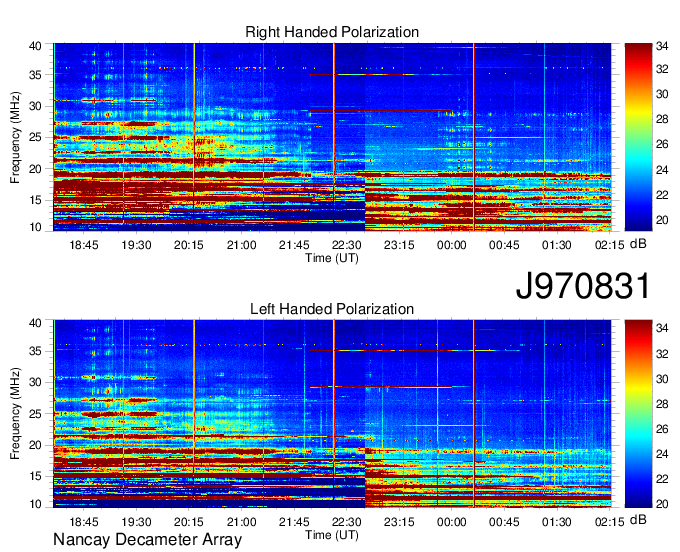Screen dimensions: 680x552
Task: Click 21:45 tick under Left Handed plot
Action: tap(294, 523)
